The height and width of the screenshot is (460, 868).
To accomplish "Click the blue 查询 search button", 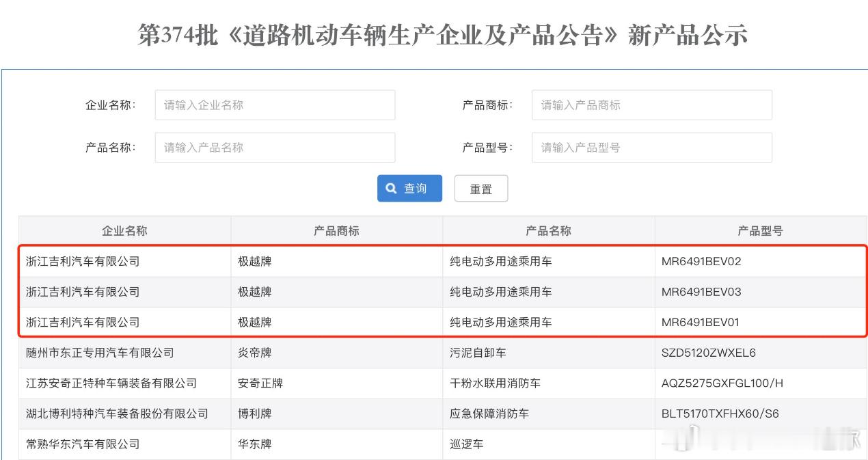I will 409,189.
